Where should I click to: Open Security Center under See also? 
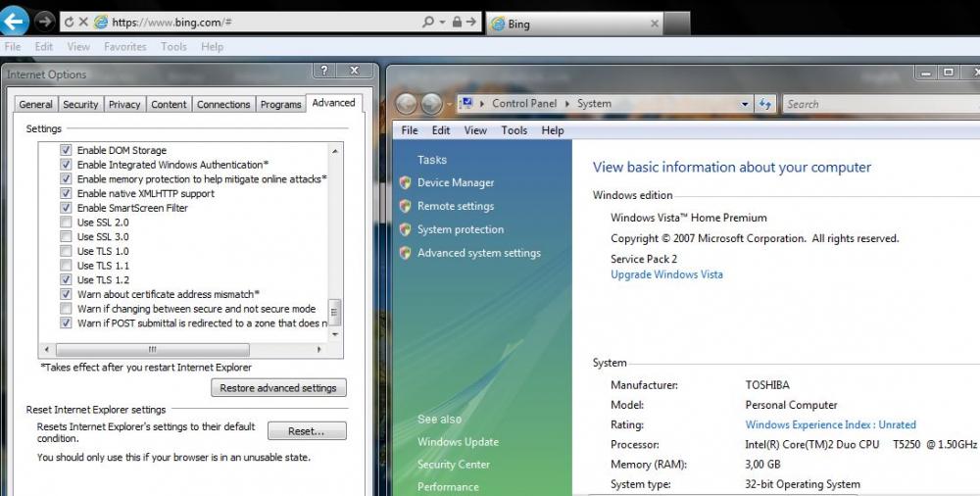[x=453, y=464]
